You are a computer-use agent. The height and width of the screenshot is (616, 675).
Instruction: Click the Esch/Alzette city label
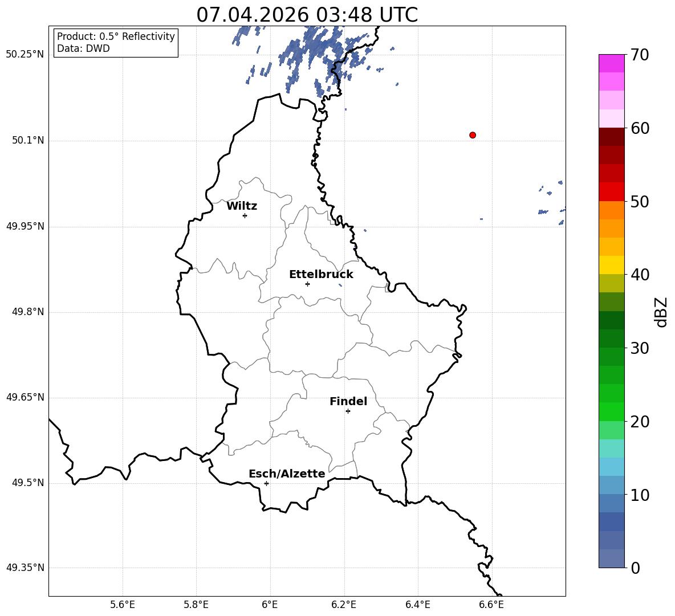point(287,474)
